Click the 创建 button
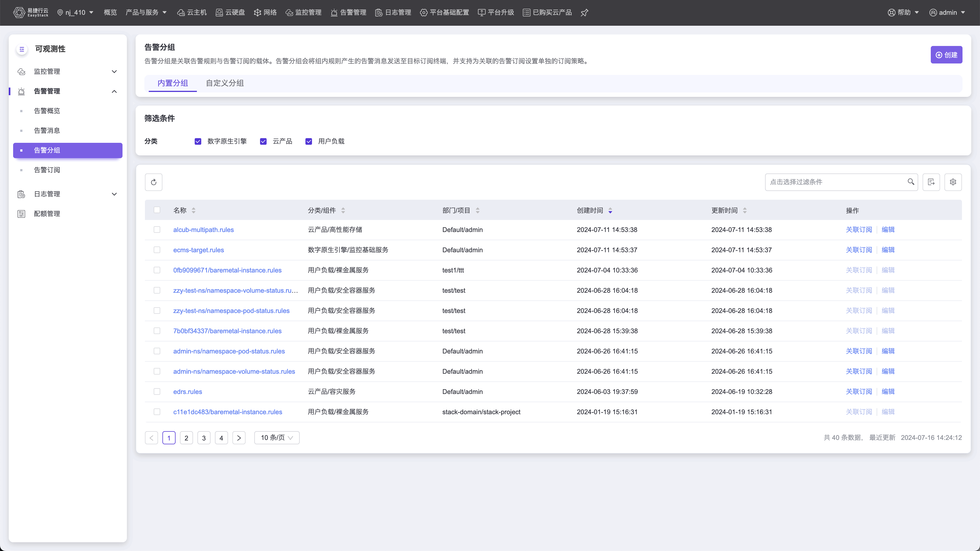Screen dimensions: 980x551 pyautogui.click(x=946, y=55)
